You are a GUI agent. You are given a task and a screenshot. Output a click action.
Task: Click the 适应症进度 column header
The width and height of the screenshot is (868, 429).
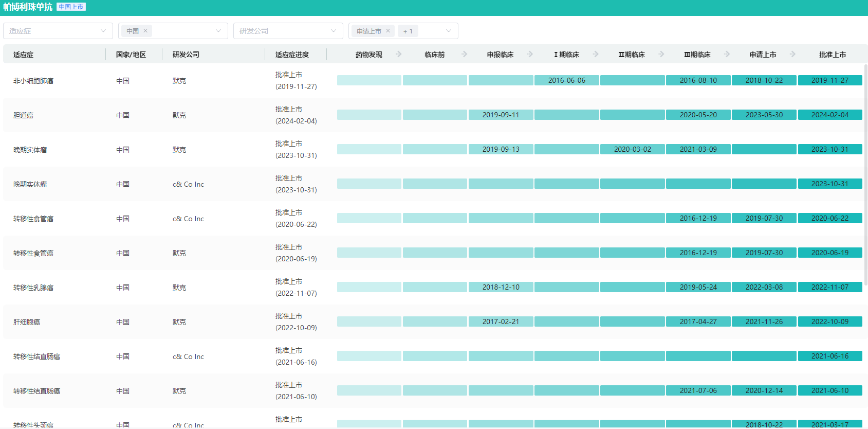292,55
